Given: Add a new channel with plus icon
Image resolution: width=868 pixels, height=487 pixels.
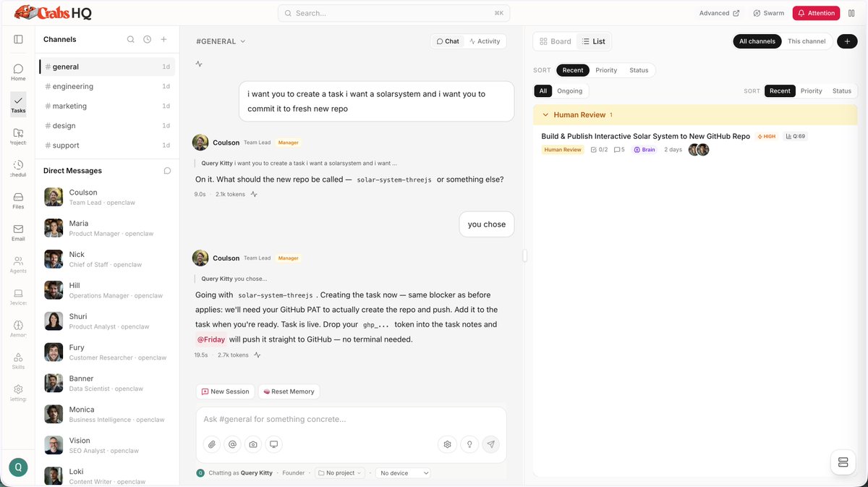Looking at the screenshot, I should [x=164, y=40].
